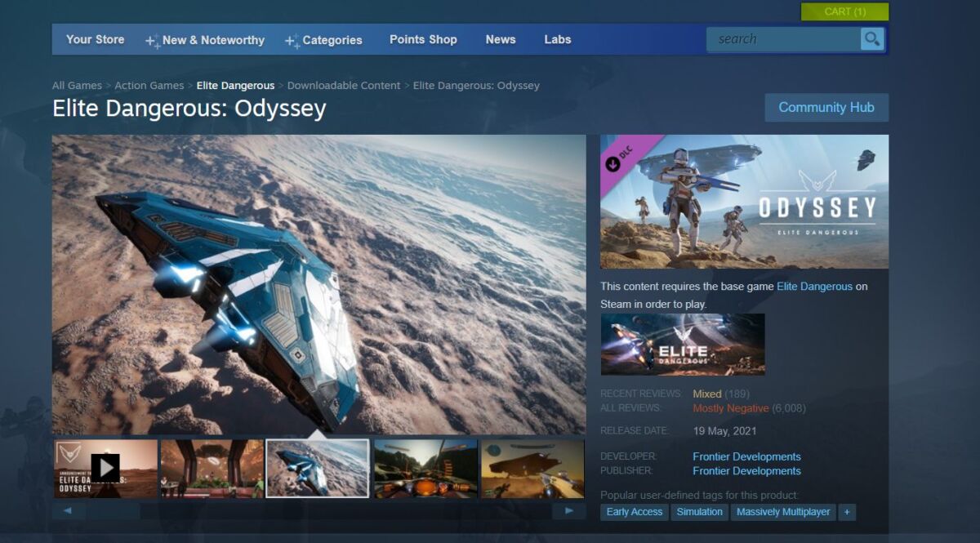Click the search magnifier icon
Screen dimensions: 980x543
tap(872, 38)
